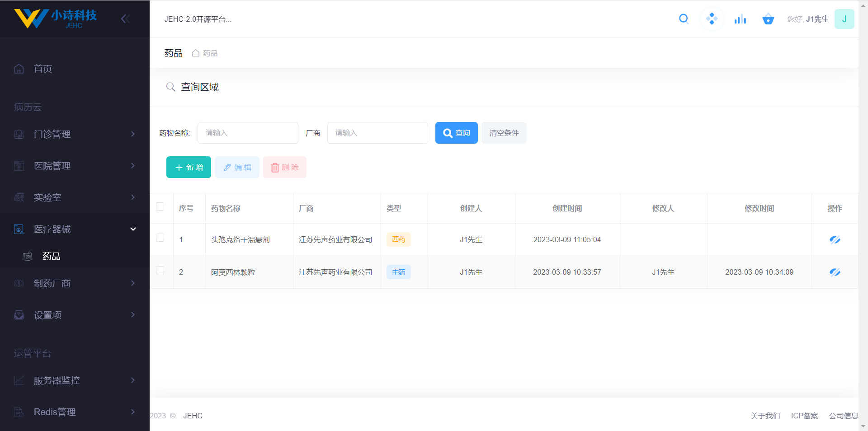
Task: Click the 清空条件 button
Action: 504,133
